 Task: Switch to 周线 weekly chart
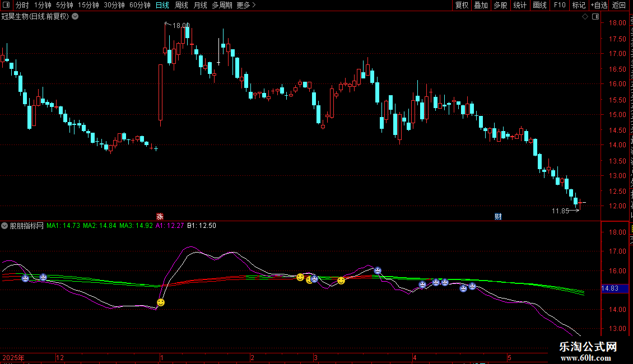[x=181, y=5]
